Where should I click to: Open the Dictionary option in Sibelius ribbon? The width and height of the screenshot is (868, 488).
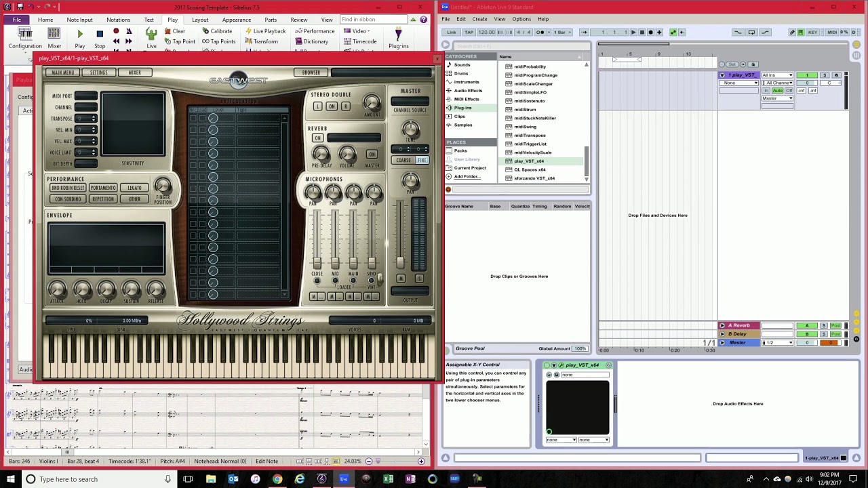tap(311, 41)
